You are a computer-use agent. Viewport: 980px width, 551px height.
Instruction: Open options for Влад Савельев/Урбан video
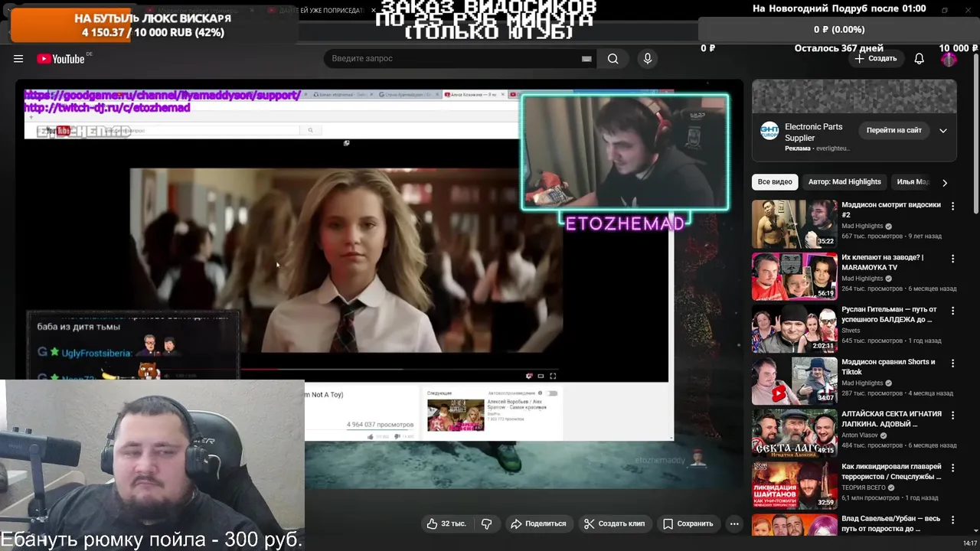[x=952, y=520]
